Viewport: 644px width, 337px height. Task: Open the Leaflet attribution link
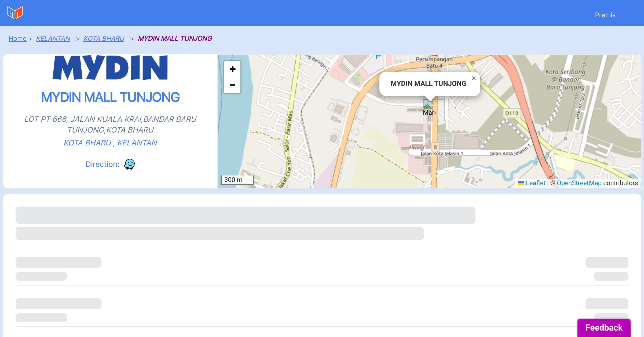pyautogui.click(x=535, y=183)
